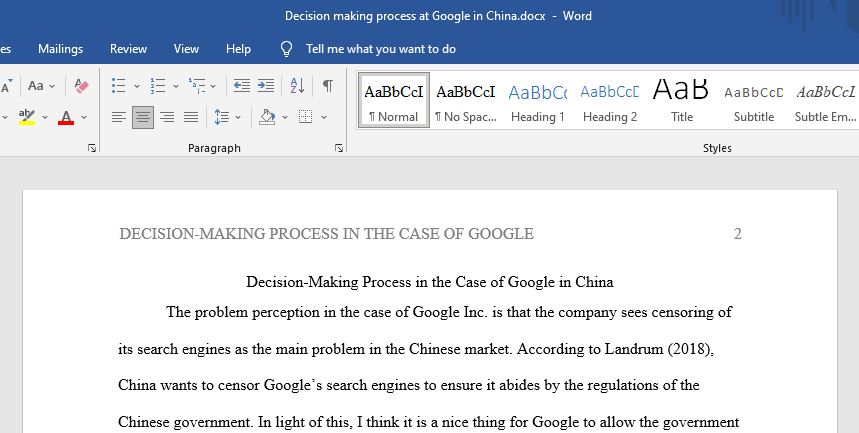Click the centered document title line
This screenshot has height=433, width=859.
[430, 282]
